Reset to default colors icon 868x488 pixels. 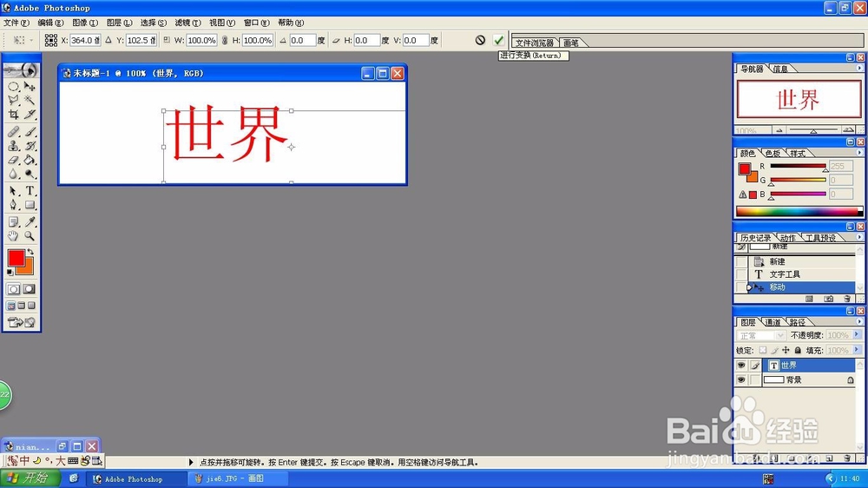click(10, 272)
